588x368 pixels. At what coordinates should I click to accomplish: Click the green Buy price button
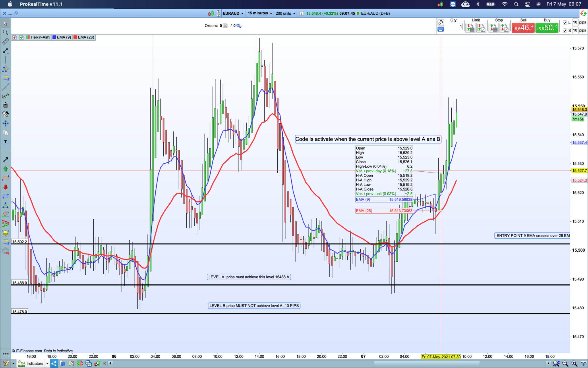click(547, 28)
